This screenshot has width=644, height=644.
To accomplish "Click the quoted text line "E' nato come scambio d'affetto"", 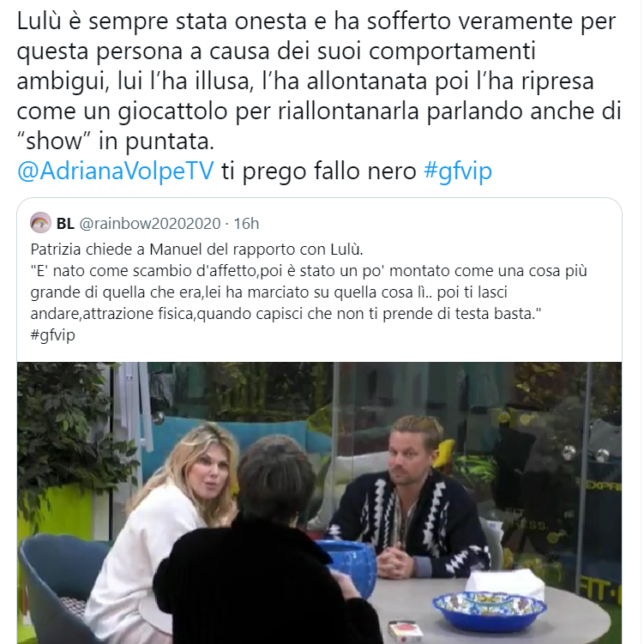I will (144, 271).
